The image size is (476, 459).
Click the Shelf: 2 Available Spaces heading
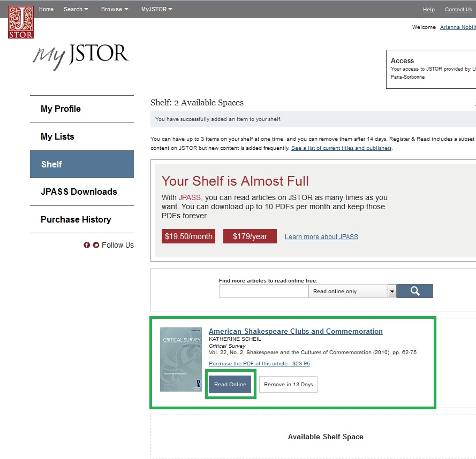[197, 103]
